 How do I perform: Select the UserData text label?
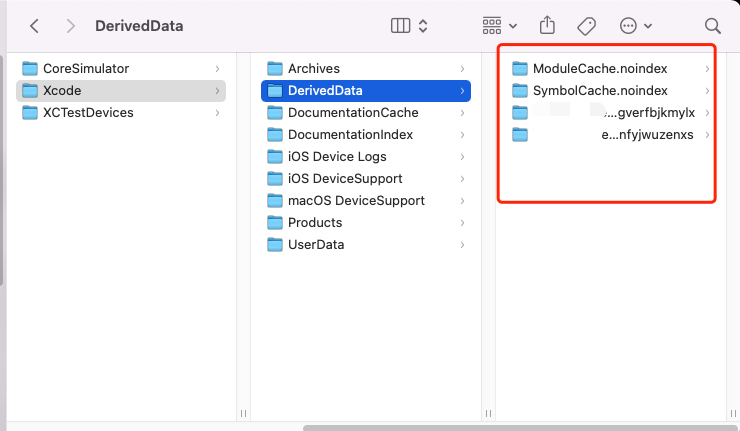click(x=316, y=245)
